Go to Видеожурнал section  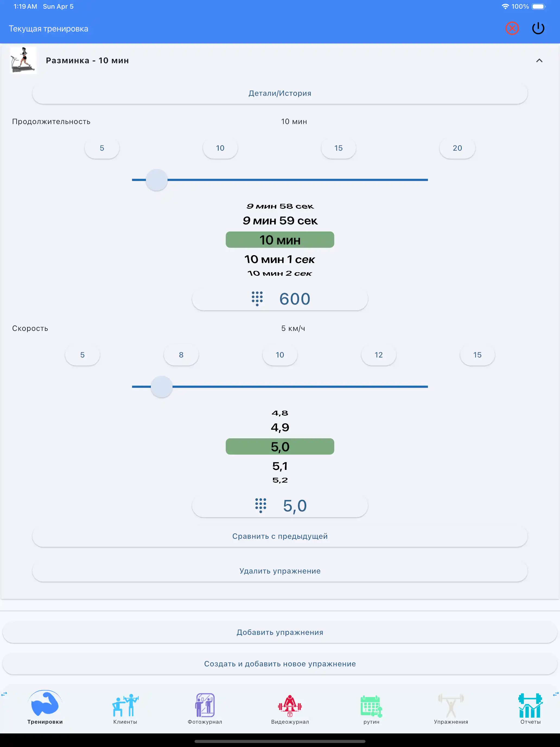tap(289, 707)
